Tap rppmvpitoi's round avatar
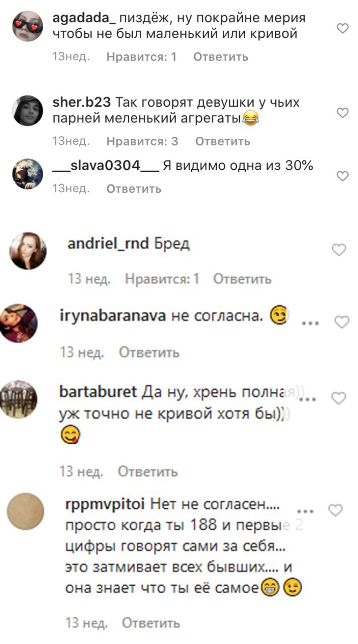This screenshot has height=644, width=358. tap(26, 511)
